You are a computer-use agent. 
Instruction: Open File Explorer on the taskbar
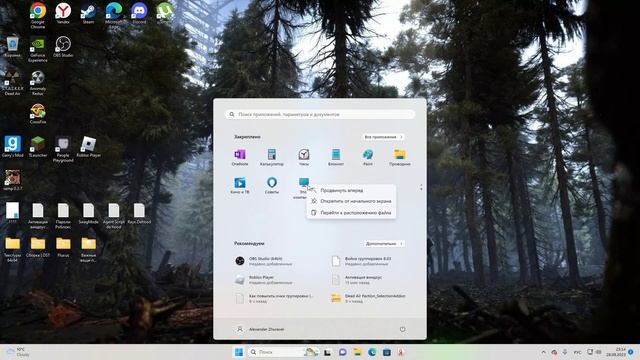coord(357,352)
